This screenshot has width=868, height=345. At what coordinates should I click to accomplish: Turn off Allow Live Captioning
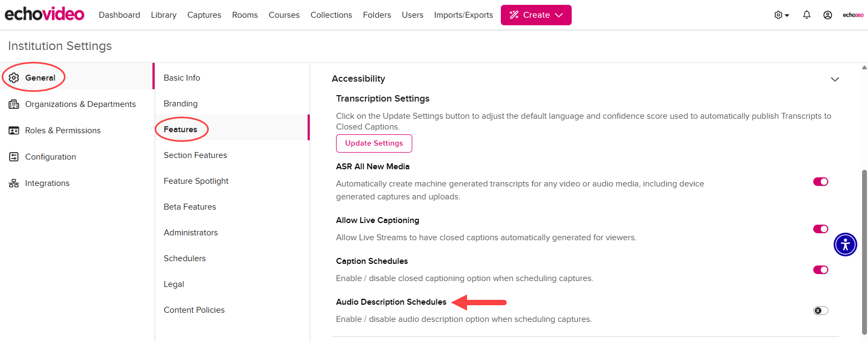820,228
